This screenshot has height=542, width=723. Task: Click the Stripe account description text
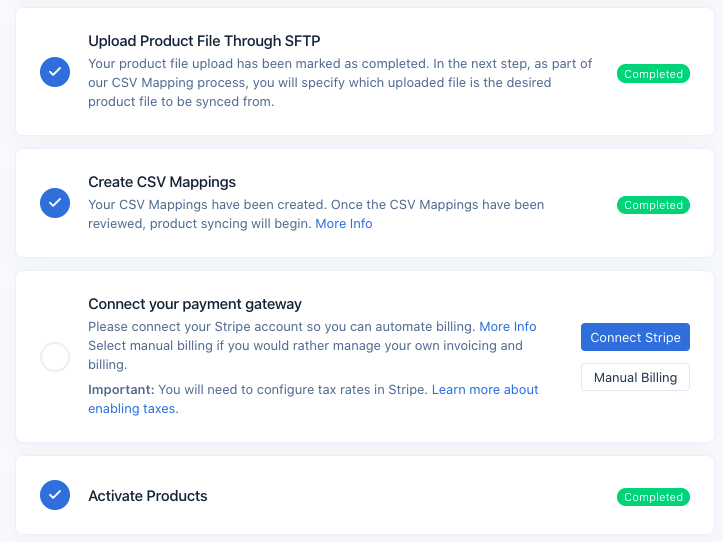(x=280, y=327)
